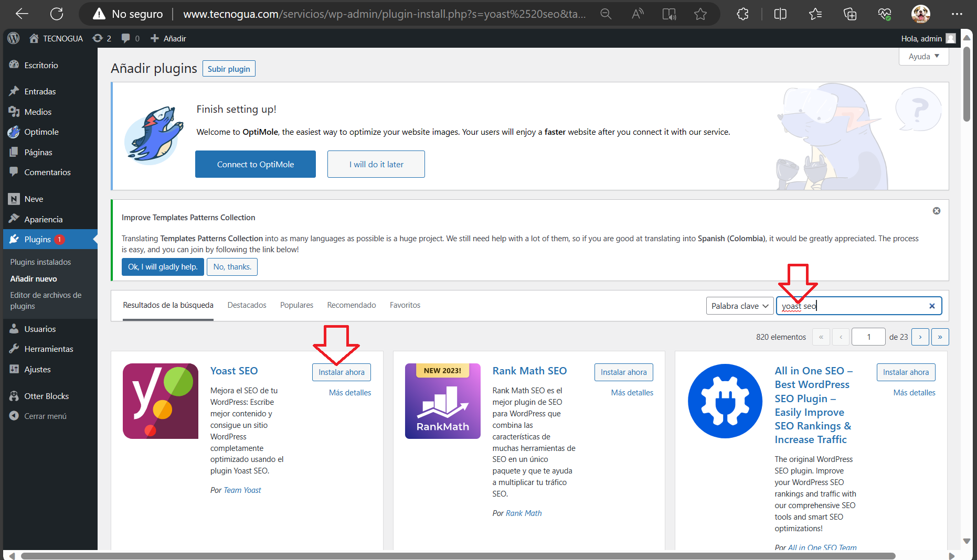Activate read aloud icon in address bar
977x560 pixels.
coord(638,14)
